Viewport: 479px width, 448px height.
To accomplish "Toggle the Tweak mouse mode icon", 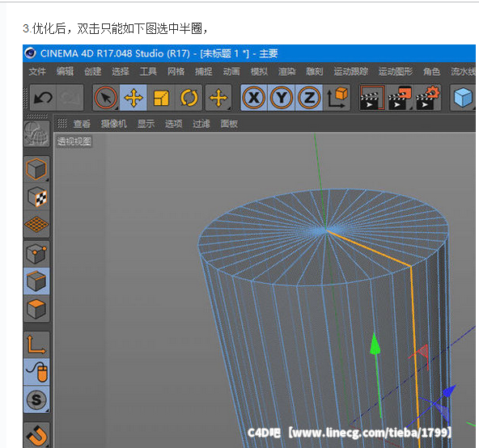I will [x=36, y=372].
